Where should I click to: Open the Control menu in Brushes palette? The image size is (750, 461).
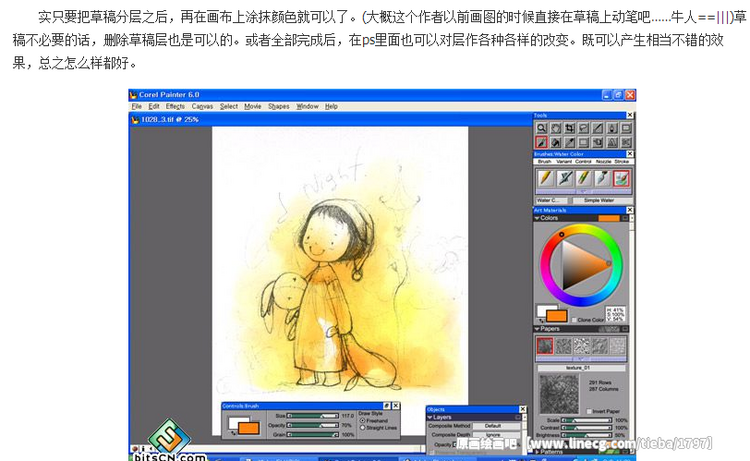(583, 162)
